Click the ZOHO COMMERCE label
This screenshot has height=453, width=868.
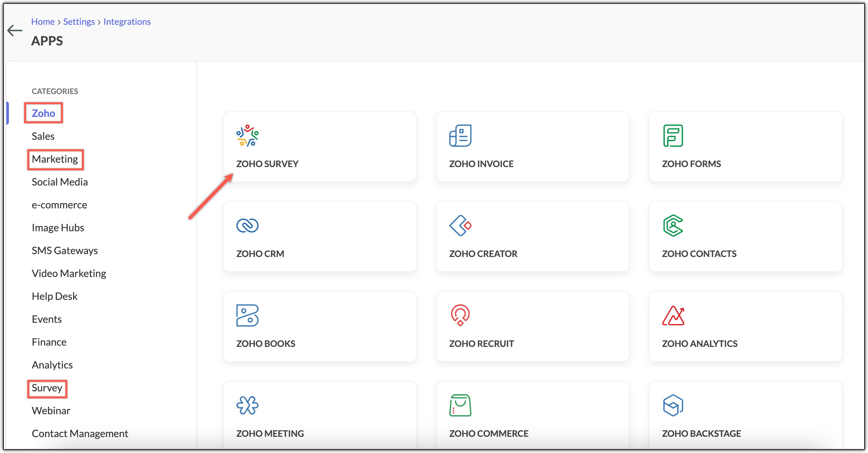[x=489, y=434]
